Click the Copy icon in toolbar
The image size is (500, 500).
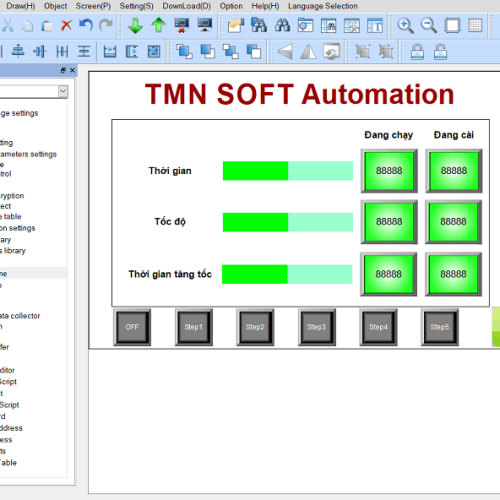27,26
